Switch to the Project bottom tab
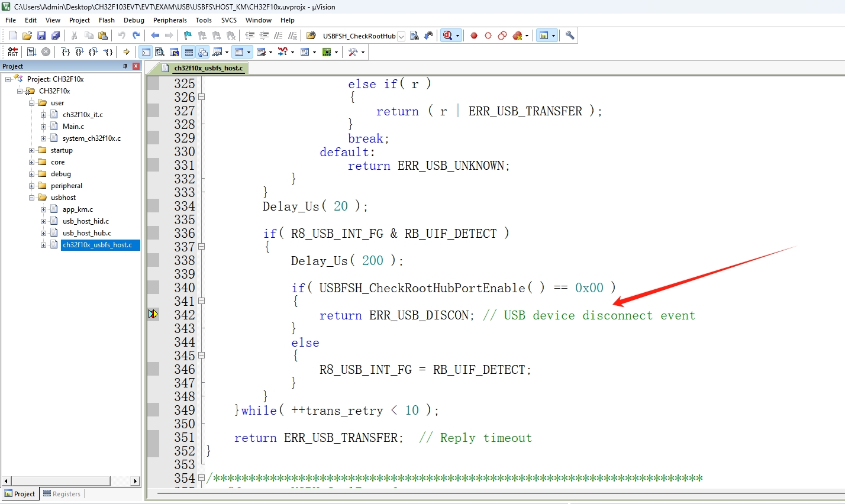Screen dimensions: 845x504 [x=20, y=494]
